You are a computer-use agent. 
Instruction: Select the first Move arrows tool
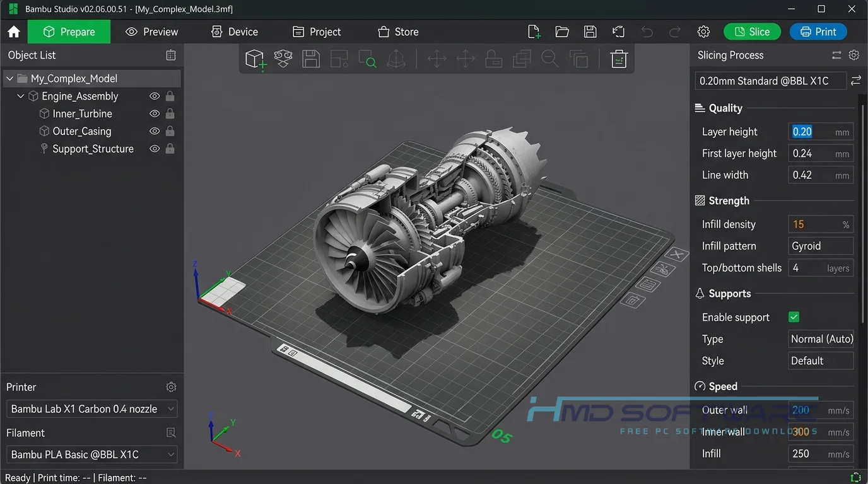[437, 59]
